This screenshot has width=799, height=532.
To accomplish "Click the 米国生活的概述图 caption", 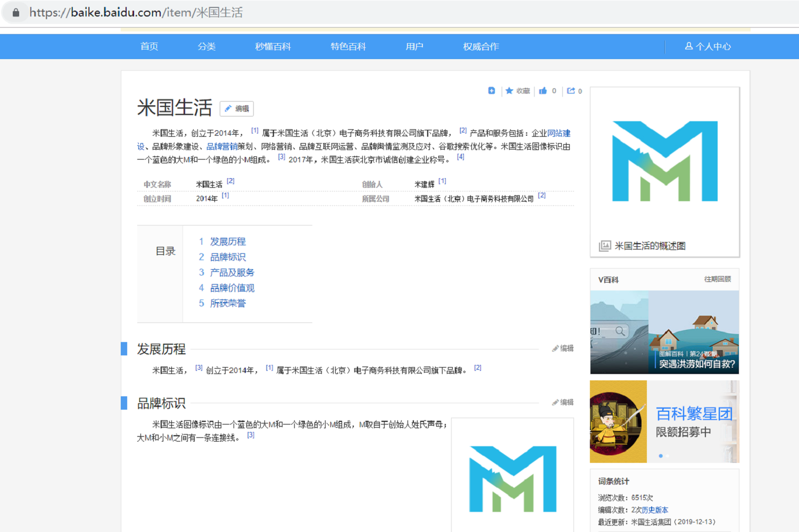I will [x=650, y=246].
